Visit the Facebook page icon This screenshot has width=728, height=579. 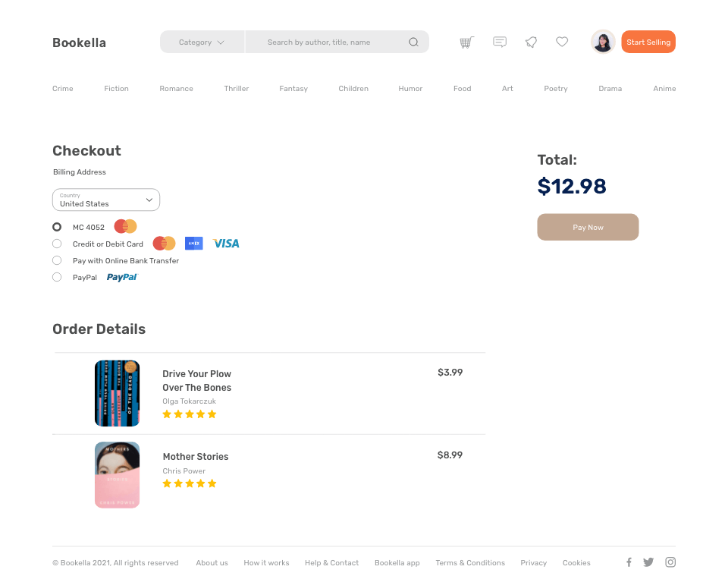click(629, 562)
